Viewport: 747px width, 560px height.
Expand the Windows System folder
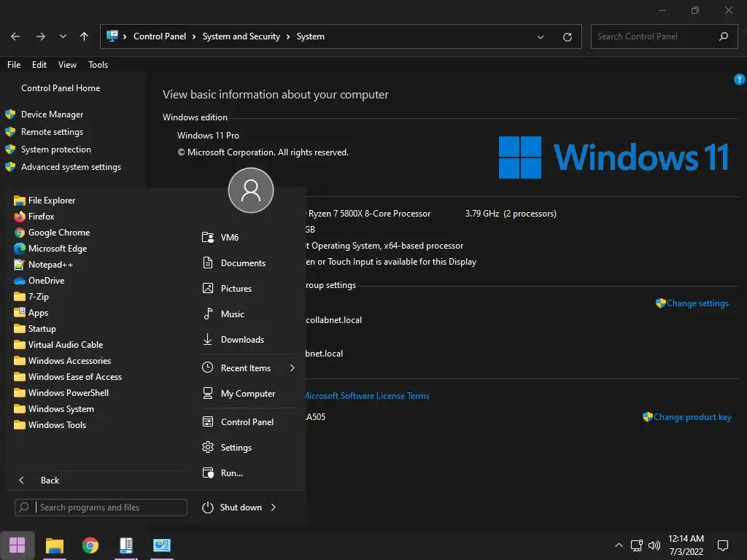click(x=61, y=409)
